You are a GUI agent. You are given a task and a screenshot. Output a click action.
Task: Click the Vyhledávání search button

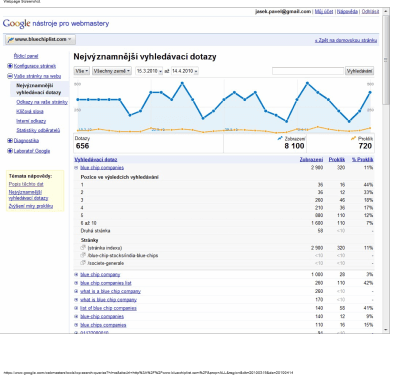[359, 71]
